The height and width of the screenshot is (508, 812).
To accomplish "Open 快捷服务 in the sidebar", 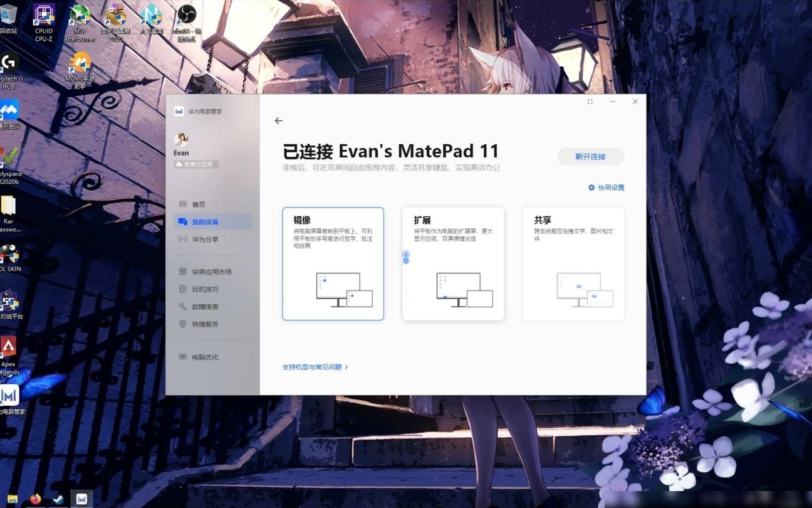I will [x=212, y=324].
